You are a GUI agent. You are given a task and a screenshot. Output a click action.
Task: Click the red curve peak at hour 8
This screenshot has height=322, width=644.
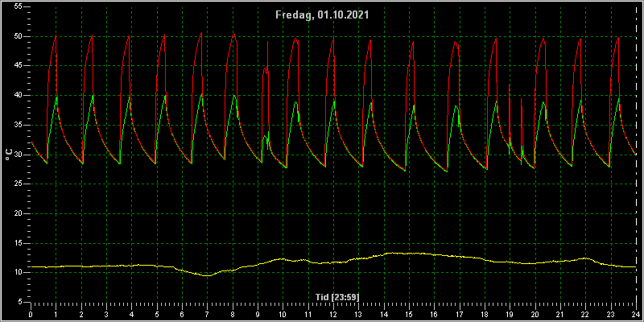233,34
